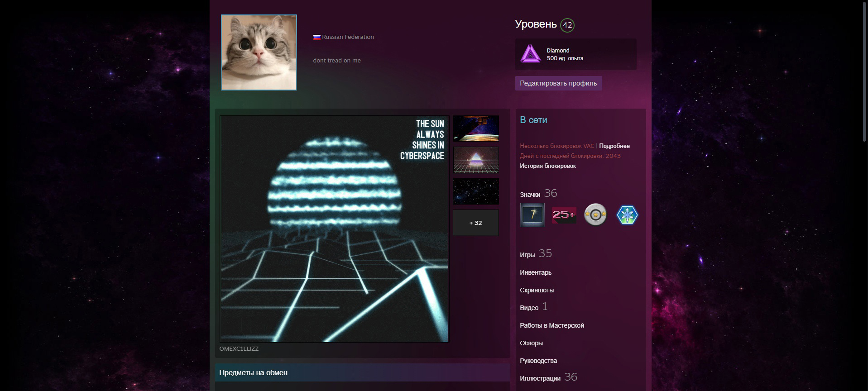Click the Russian Federation location text
Image resolution: width=868 pixels, height=391 pixels.
coord(348,37)
